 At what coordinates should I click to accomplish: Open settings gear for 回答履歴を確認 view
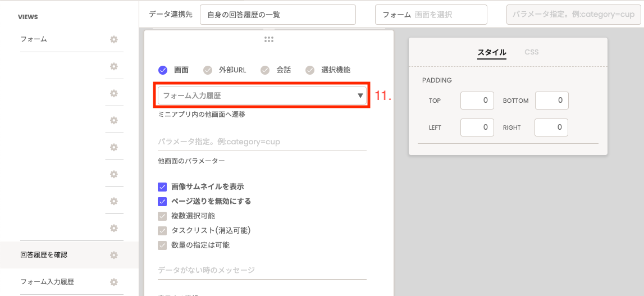[114, 255]
